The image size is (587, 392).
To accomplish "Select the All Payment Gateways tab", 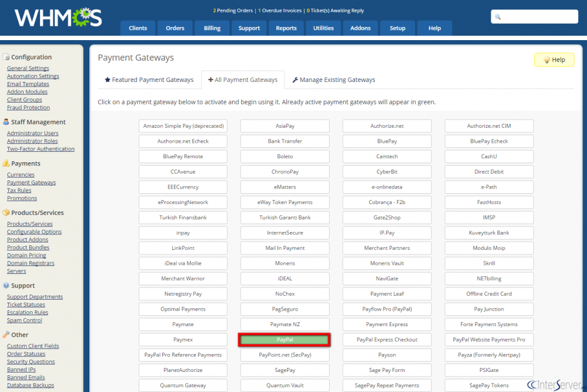I will 242,80.
